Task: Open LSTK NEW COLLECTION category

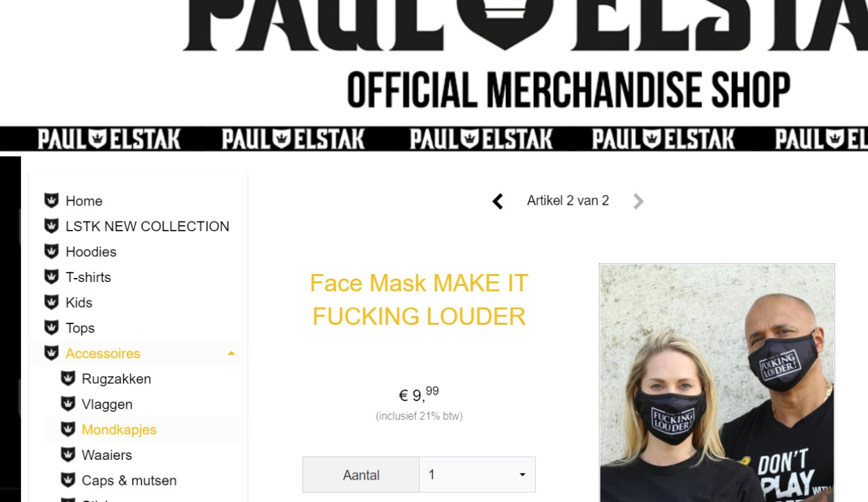Action: tap(148, 226)
